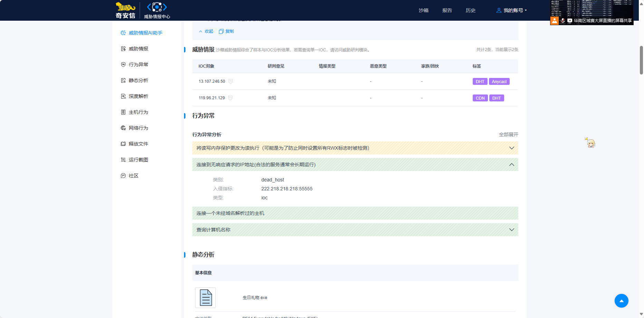Open 威胁情报AI助手 in the sidebar
Viewport: 644px width, 318px height.
click(x=145, y=33)
